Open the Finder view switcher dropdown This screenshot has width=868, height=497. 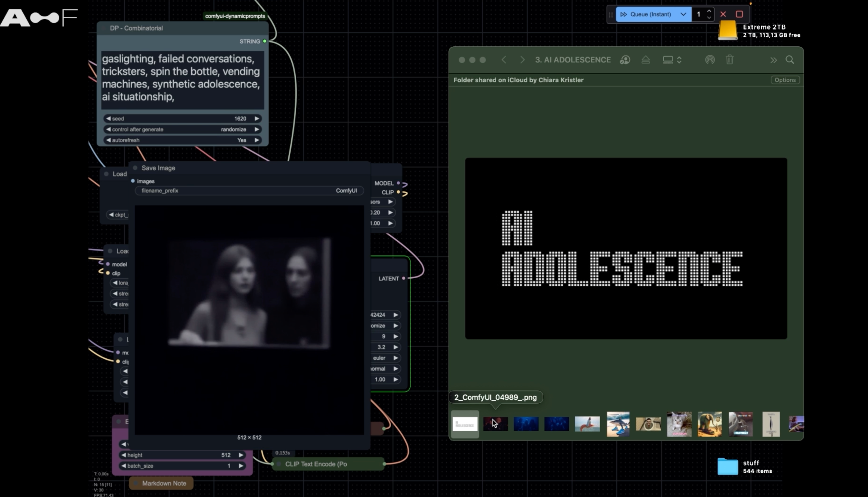click(x=672, y=60)
